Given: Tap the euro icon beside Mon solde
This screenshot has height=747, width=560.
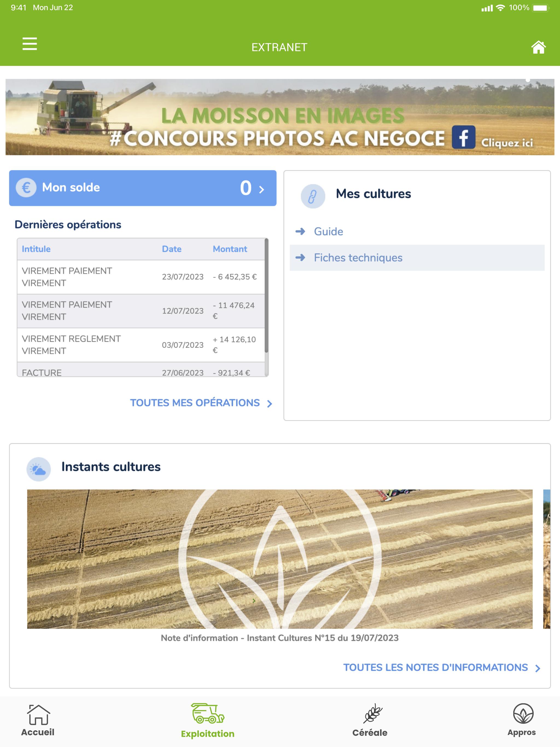Looking at the screenshot, I should (26, 187).
